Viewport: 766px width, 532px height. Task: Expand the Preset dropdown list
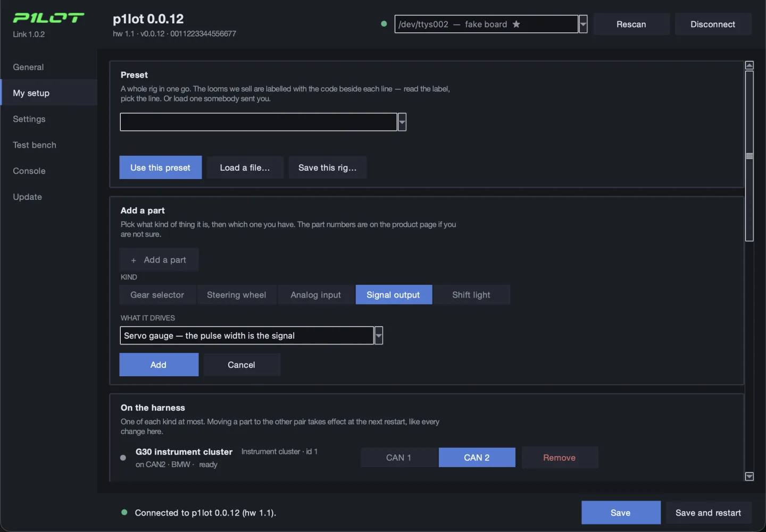pos(402,122)
